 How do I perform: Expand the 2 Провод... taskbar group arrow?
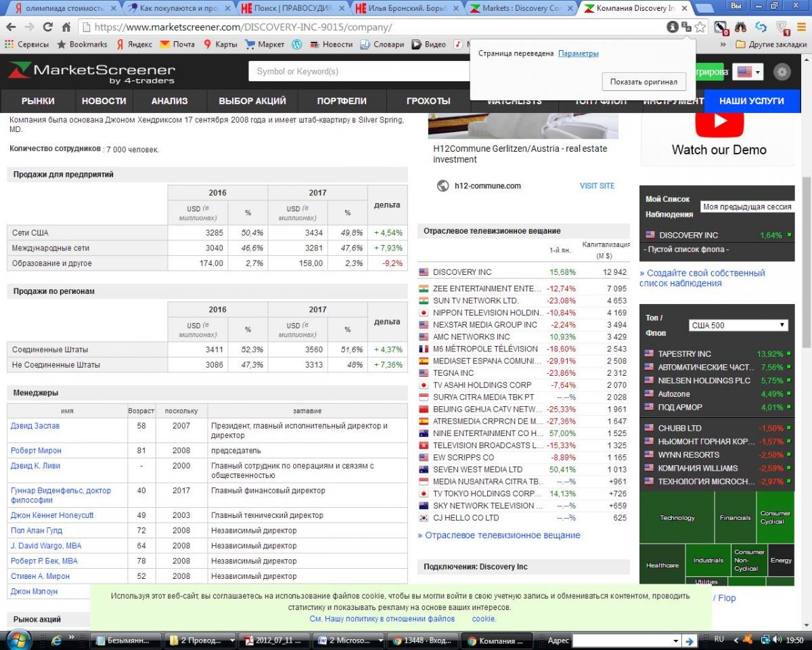[232, 641]
